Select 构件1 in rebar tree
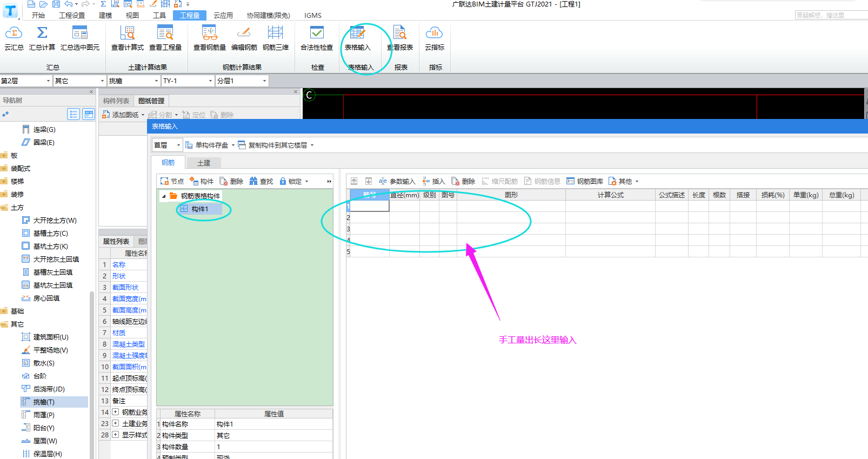Viewport: 868px width, 459px height. (200, 209)
